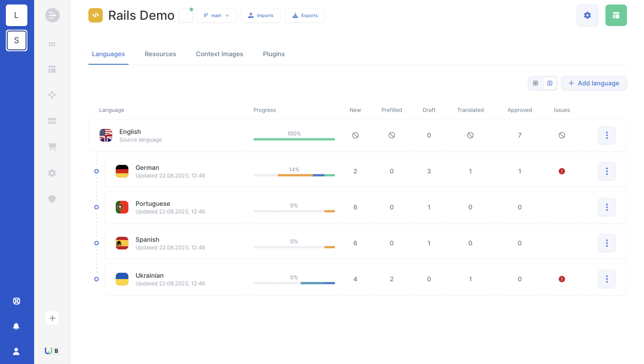Click the Add language button
This screenshot has height=364, width=644.
(x=594, y=83)
